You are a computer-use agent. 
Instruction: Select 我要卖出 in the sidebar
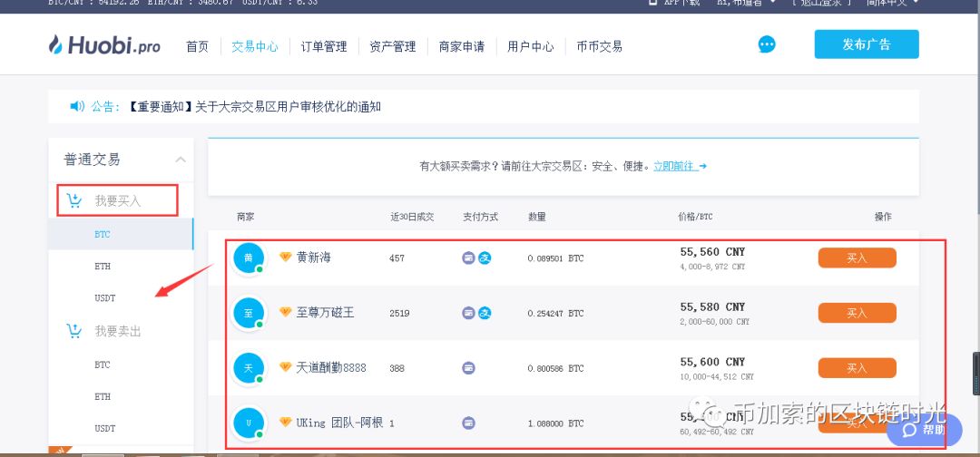coord(118,332)
